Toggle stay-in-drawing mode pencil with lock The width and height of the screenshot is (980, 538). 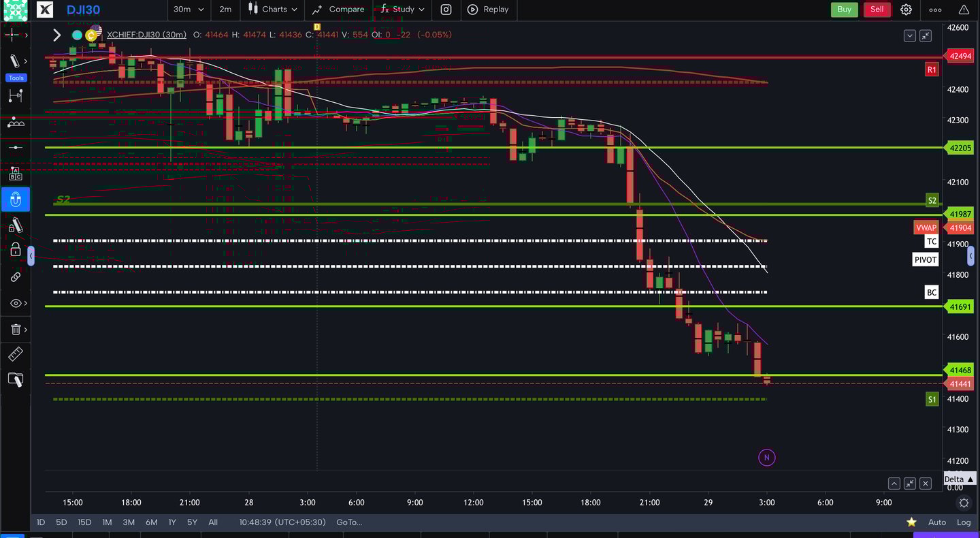click(15, 225)
